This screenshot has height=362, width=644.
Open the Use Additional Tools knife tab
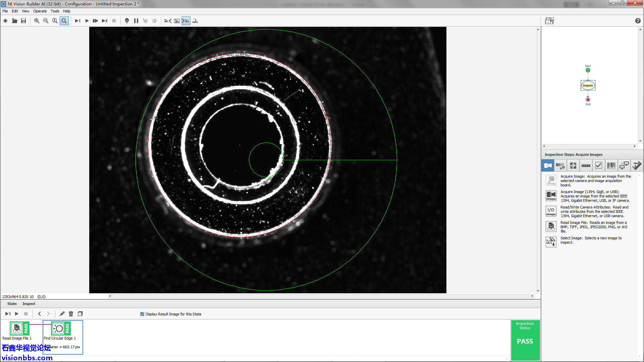(636, 165)
